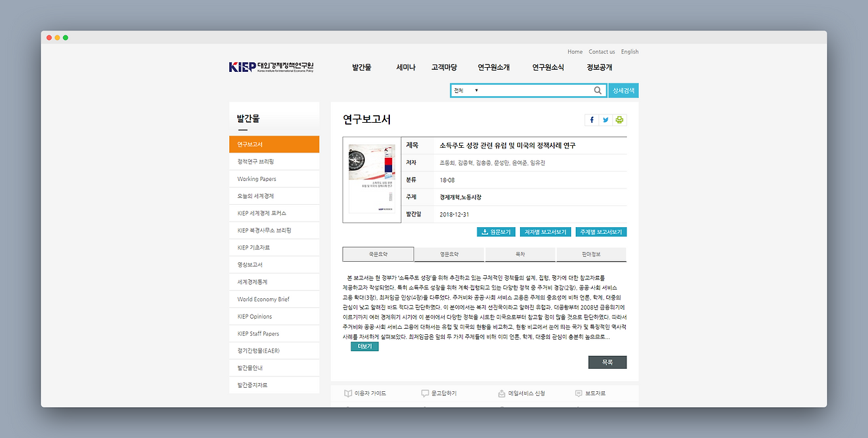Open 발간중지자료 in the sidebar
The width and height of the screenshot is (868, 438).
pyautogui.click(x=274, y=385)
